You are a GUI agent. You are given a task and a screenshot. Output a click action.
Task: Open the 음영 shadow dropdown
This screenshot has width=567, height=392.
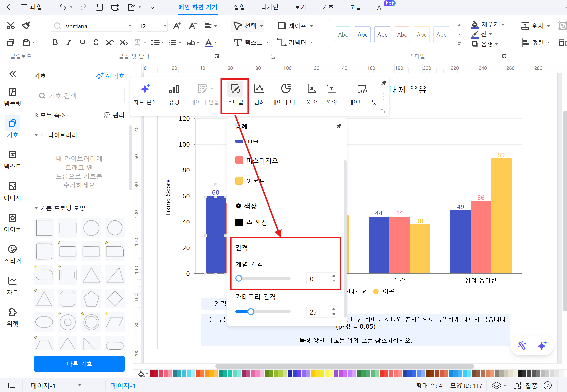pos(497,44)
